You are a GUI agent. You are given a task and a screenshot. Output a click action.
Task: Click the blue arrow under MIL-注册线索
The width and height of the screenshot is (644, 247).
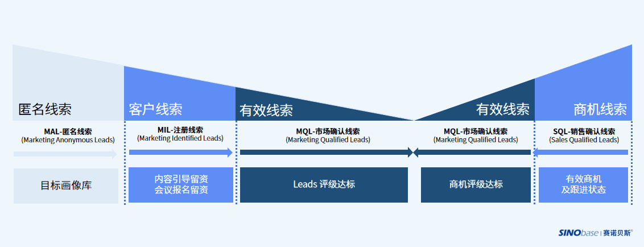(x=181, y=153)
